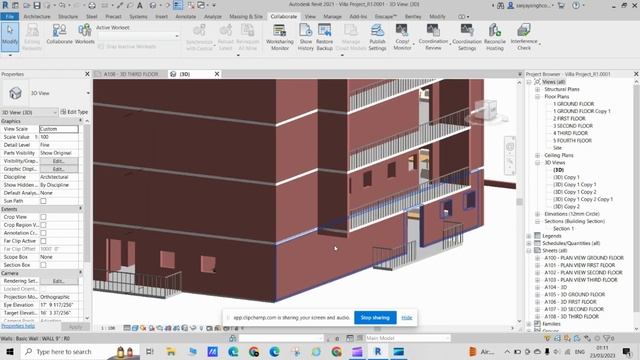
Task: Click Visibility/Graphics Edit button
Action: click(x=59, y=161)
